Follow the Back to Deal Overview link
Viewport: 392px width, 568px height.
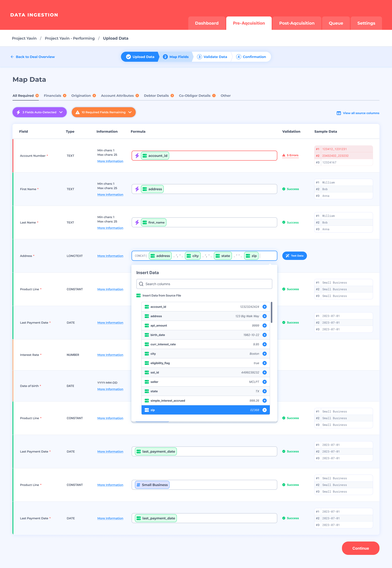point(33,57)
